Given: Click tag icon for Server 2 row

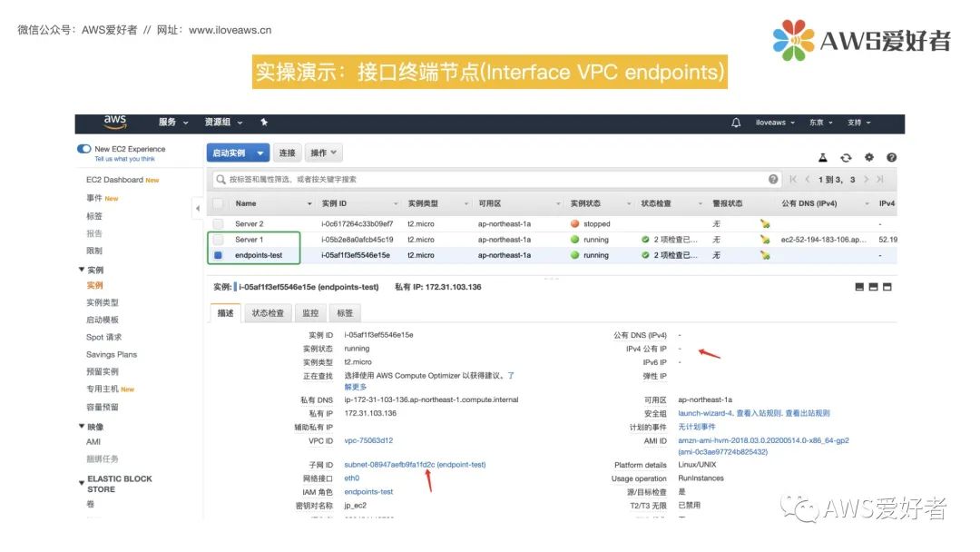Looking at the screenshot, I should 765,224.
